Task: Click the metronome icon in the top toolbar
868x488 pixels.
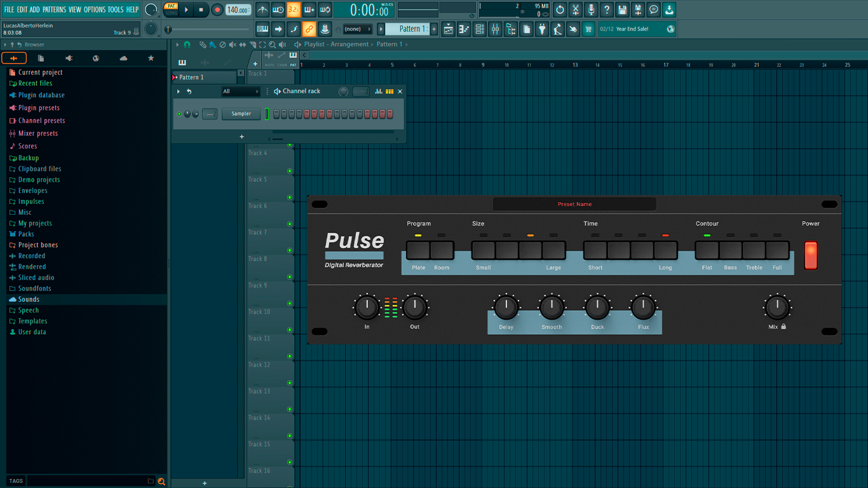Action: pyautogui.click(x=262, y=10)
